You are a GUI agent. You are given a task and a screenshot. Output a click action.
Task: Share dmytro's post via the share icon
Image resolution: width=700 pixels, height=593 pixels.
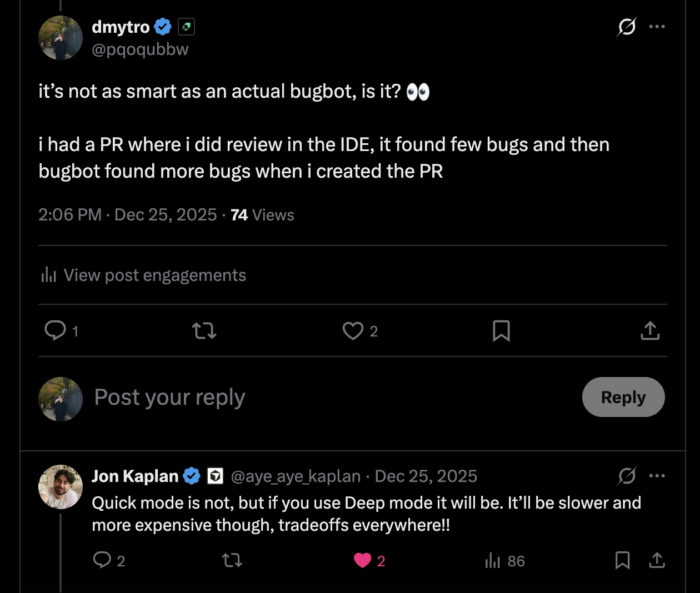click(x=649, y=330)
